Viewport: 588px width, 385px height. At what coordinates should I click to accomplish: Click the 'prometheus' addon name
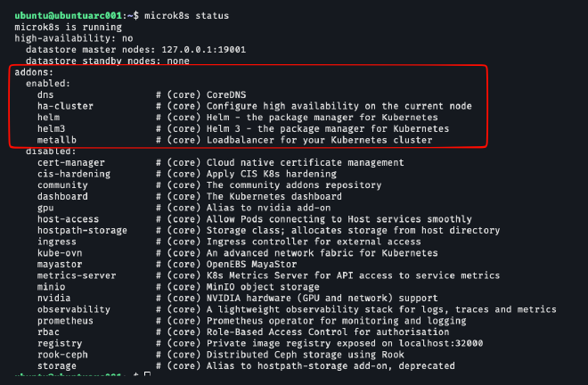pos(64,321)
